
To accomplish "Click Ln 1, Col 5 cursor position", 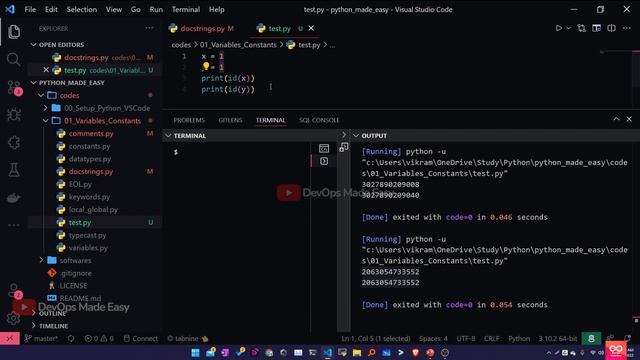I will pyautogui.click(x=376, y=338).
